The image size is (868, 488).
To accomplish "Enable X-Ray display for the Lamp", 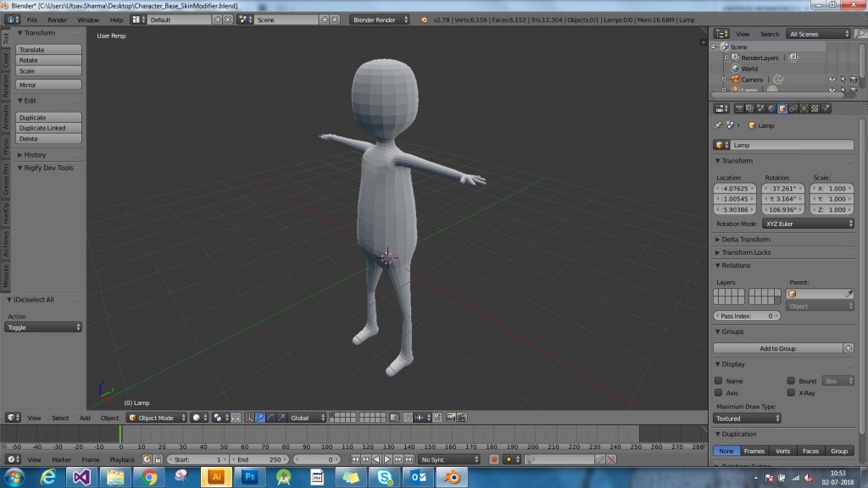I will pyautogui.click(x=790, y=392).
